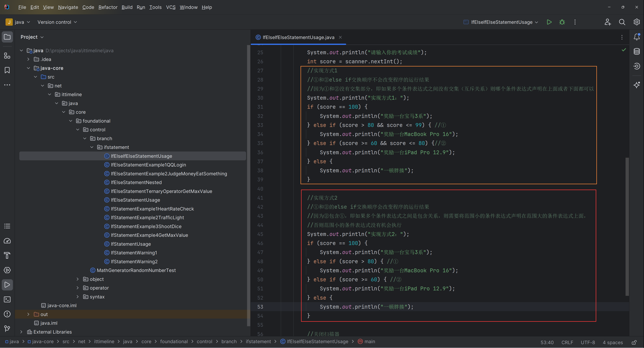Click the editor vertical scrollbar thumb
The height and width of the screenshot is (348, 644).
[x=627, y=227]
